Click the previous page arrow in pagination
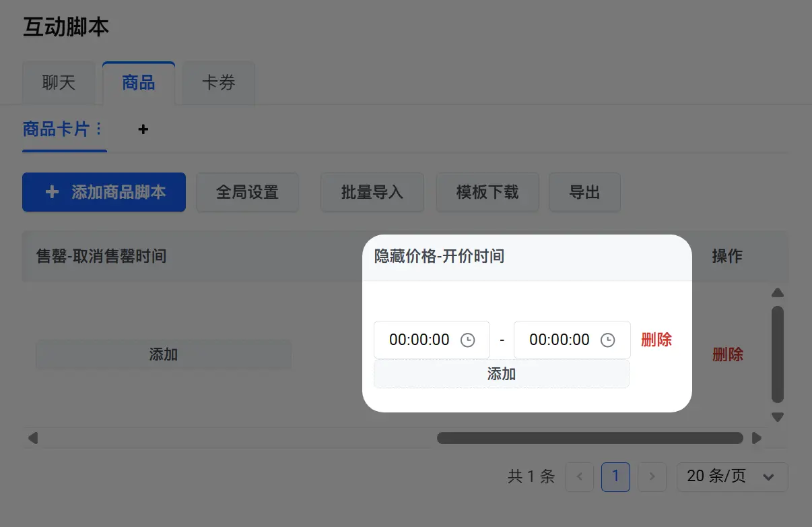Screen dimensions: 812x527 580,476
